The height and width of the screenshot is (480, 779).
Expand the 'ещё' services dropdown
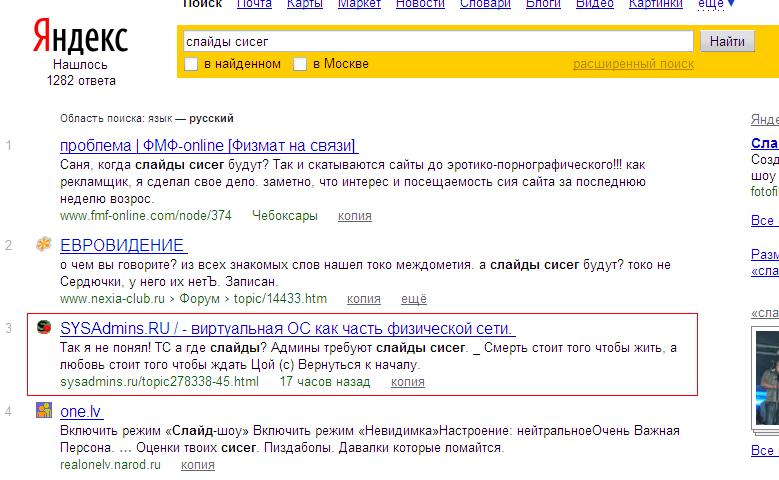click(x=715, y=4)
